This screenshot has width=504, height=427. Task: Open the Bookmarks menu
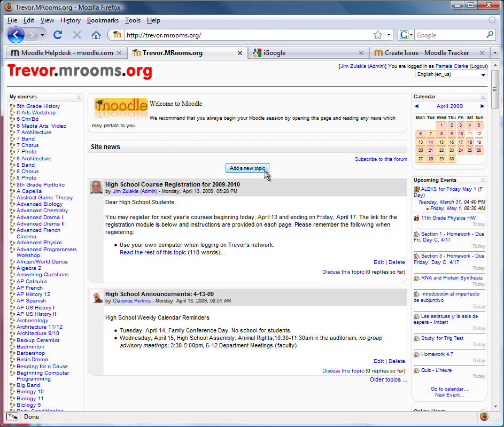pyautogui.click(x=103, y=20)
